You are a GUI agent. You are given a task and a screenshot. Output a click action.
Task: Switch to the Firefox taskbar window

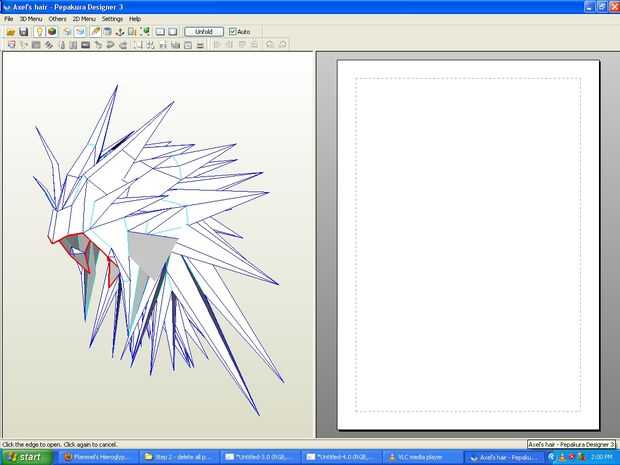(x=97, y=457)
